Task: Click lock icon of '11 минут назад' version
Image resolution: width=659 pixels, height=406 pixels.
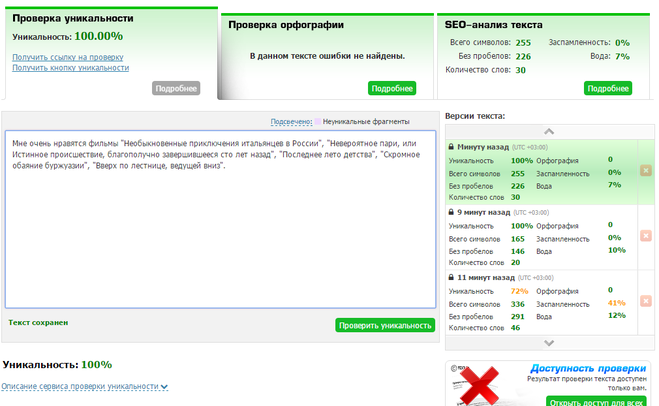Action: [x=451, y=277]
